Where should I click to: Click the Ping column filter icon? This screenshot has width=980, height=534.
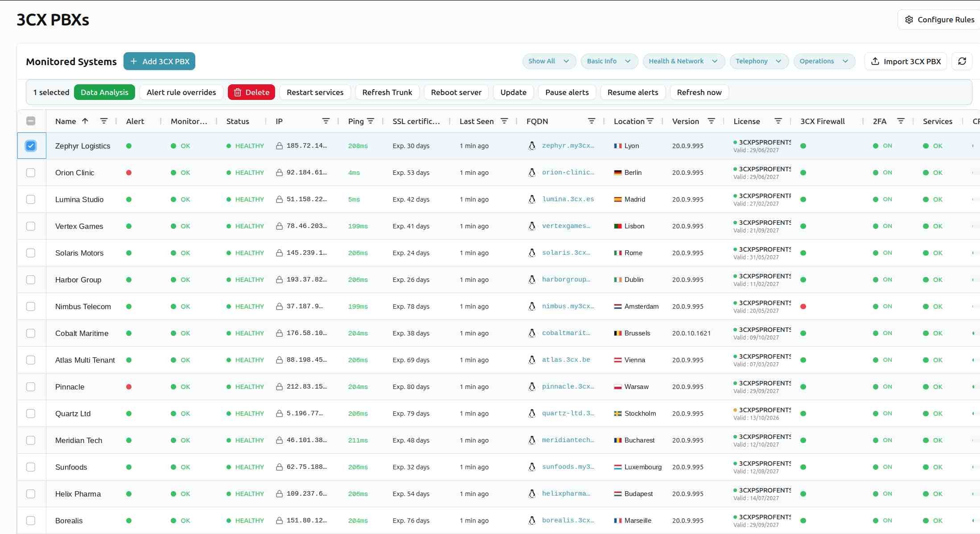371,121
